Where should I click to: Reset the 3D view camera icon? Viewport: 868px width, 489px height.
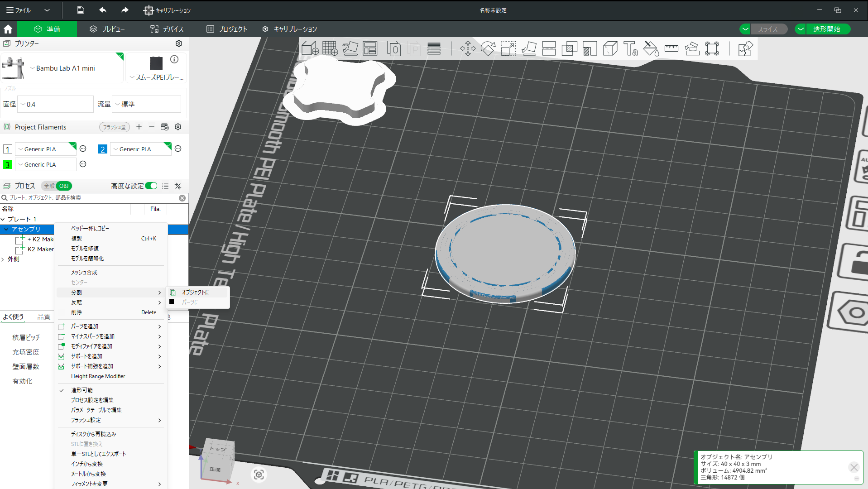pyautogui.click(x=259, y=475)
